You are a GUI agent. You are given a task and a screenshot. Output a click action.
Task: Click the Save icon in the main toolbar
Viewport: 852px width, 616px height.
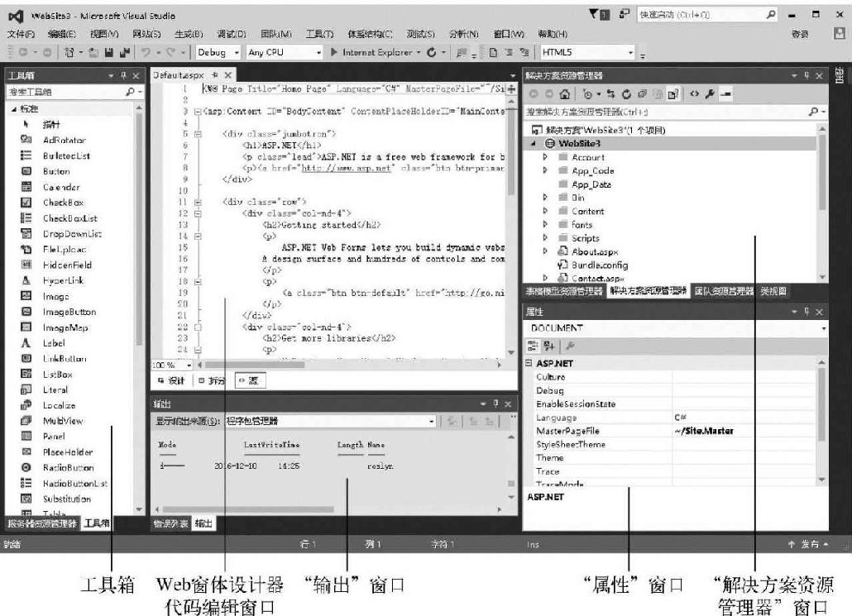coord(108,52)
